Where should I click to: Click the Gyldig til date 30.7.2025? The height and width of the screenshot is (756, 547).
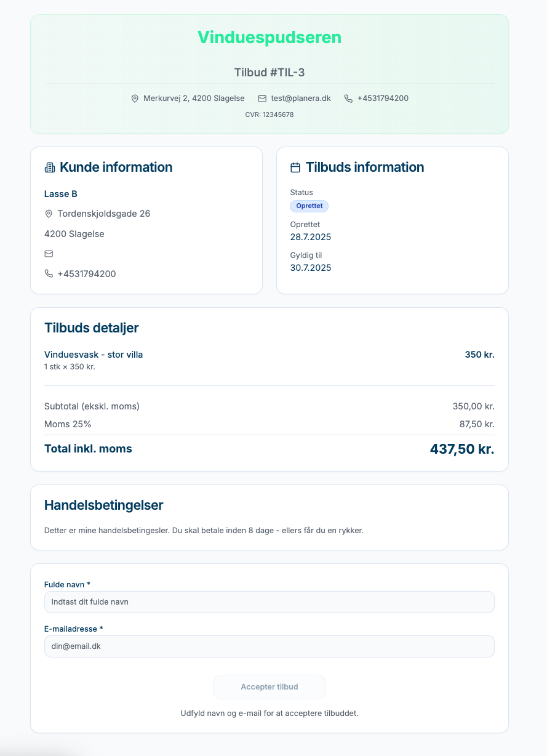pos(311,268)
